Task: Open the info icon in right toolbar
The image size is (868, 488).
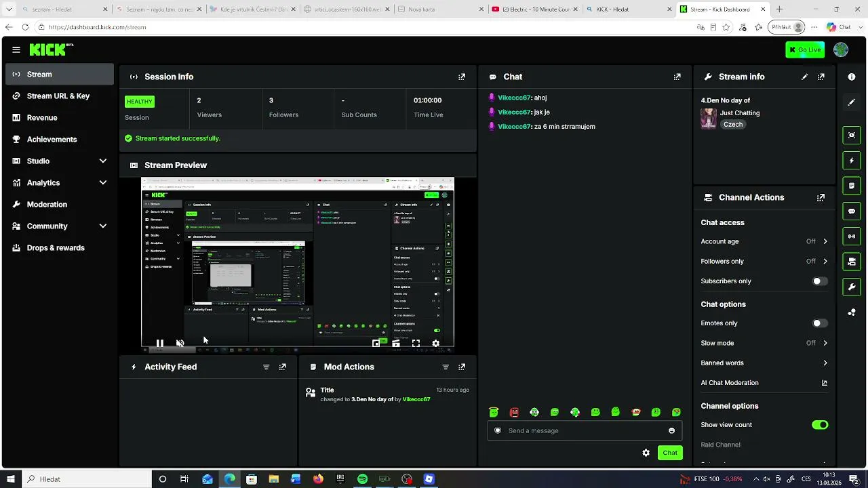Action: [852, 77]
